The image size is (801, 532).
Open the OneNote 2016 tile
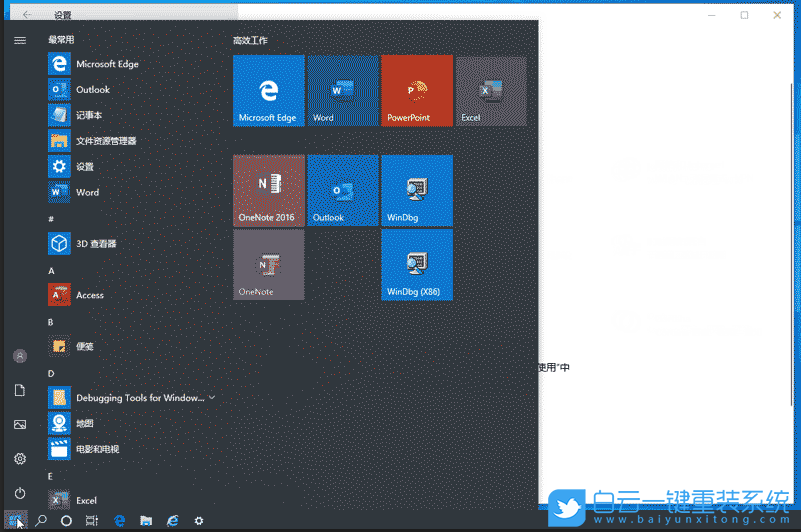point(268,190)
